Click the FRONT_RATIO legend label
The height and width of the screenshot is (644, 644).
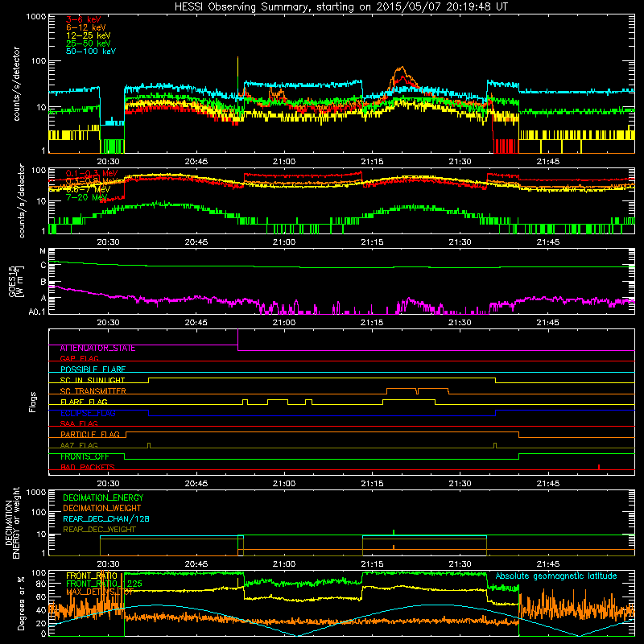coord(92,576)
